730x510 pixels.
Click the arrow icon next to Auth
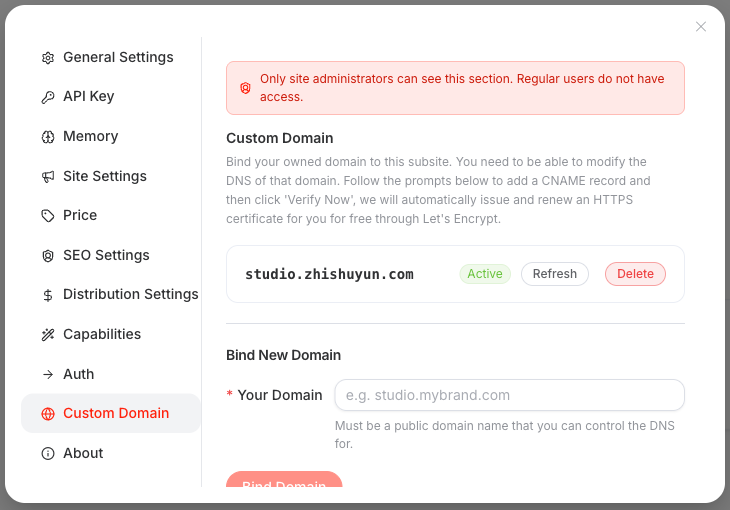47,374
